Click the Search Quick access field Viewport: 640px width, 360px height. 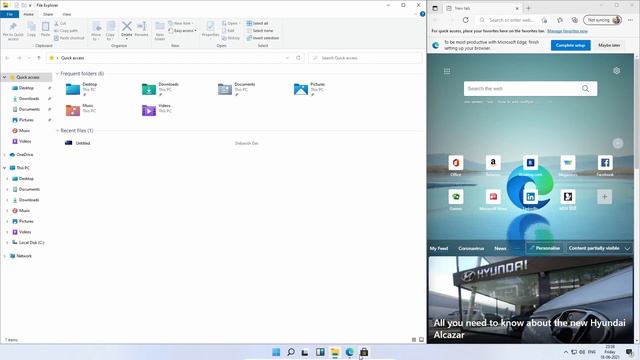coord(365,58)
